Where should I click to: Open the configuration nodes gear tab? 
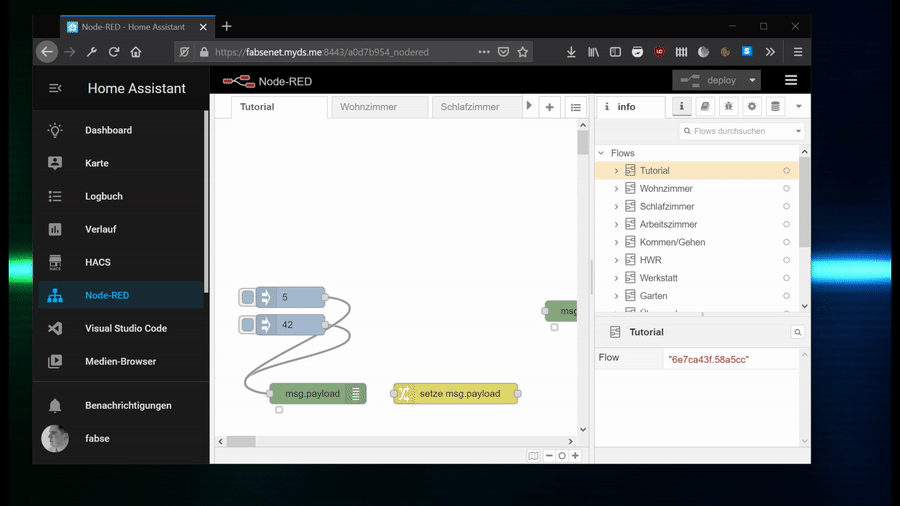pyautogui.click(x=752, y=106)
